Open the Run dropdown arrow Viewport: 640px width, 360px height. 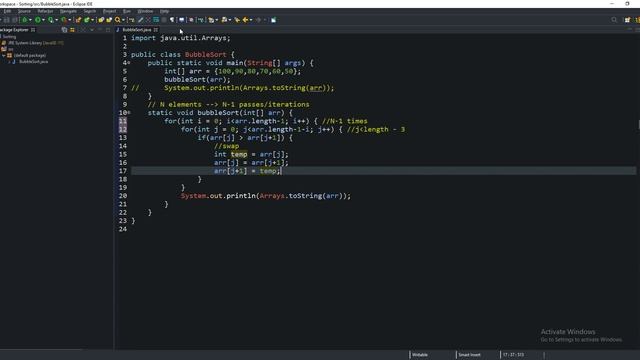point(43,20)
